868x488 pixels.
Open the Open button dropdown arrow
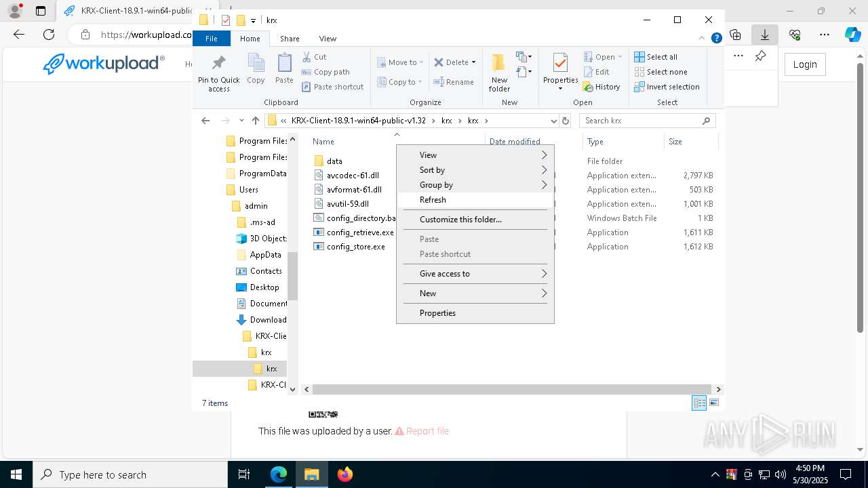pyautogui.click(x=620, y=57)
